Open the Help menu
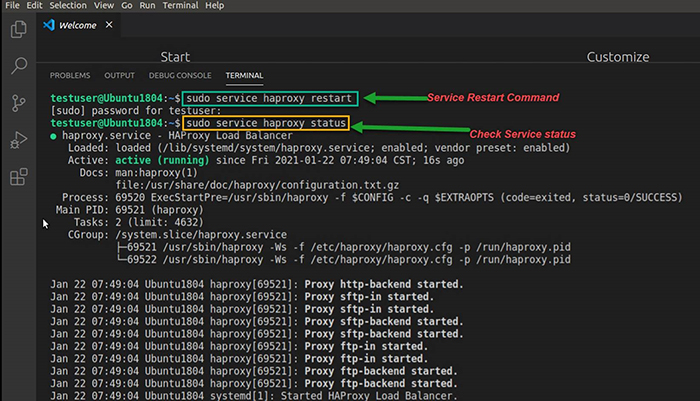 [x=215, y=6]
